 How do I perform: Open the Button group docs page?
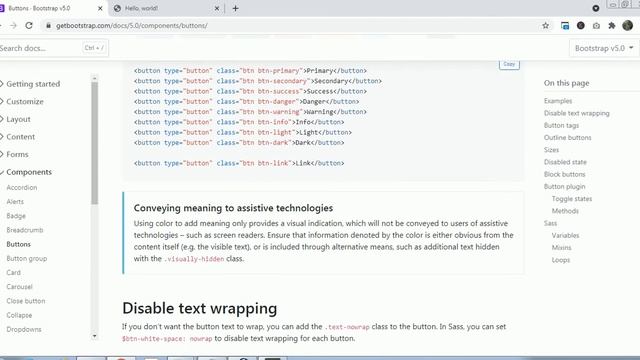point(27,258)
